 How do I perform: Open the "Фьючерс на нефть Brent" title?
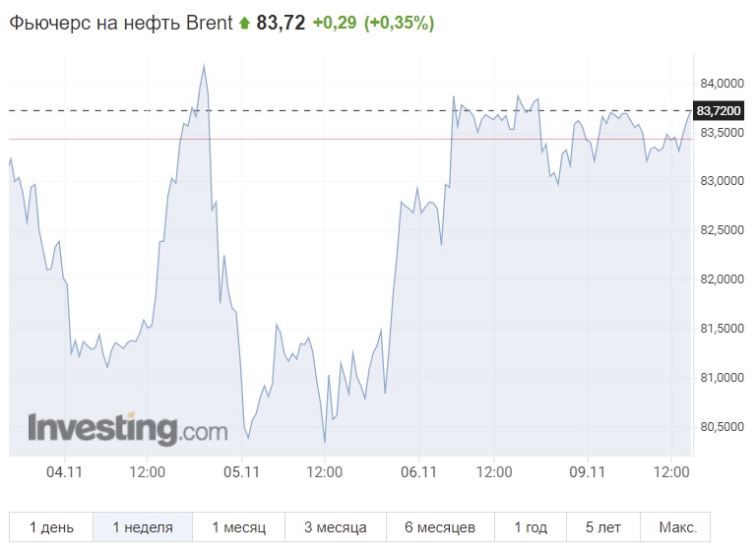[120, 23]
